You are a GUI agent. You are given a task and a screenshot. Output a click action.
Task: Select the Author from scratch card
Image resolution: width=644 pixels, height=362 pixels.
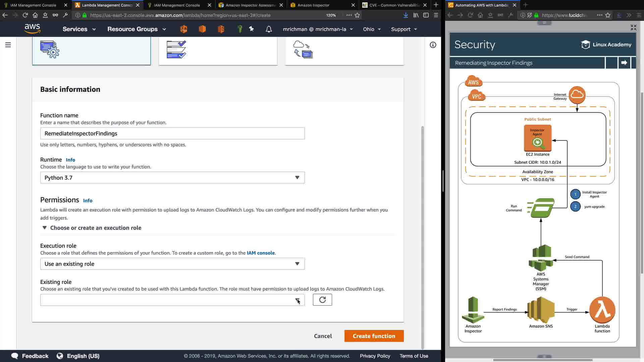pyautogui.click(x=91, y=50)
